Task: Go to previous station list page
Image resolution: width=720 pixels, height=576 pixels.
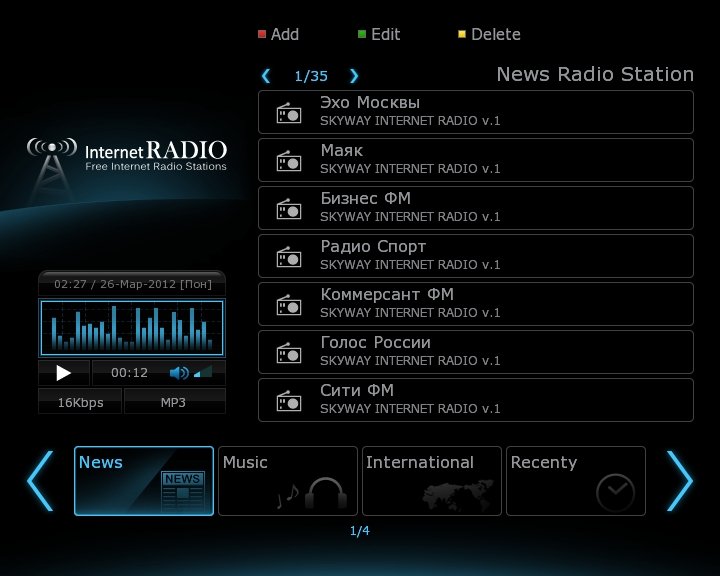Action: (266, 76)
